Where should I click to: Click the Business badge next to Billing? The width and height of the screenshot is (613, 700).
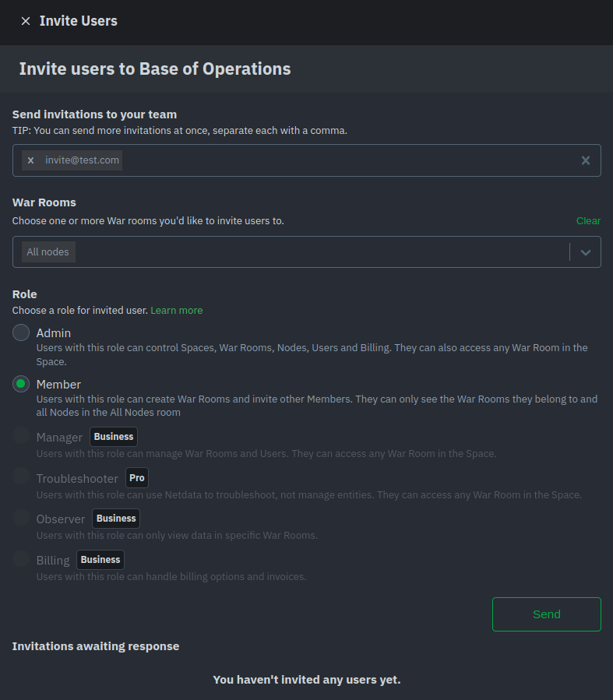click(100, 559)
